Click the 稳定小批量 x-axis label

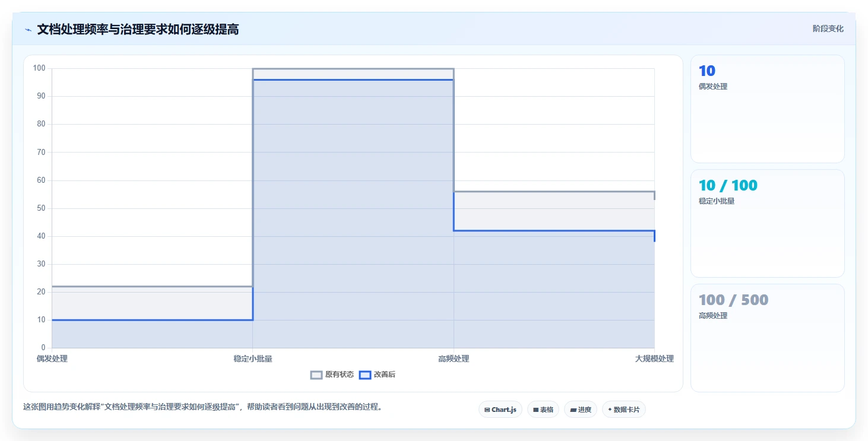coord(253,358)
